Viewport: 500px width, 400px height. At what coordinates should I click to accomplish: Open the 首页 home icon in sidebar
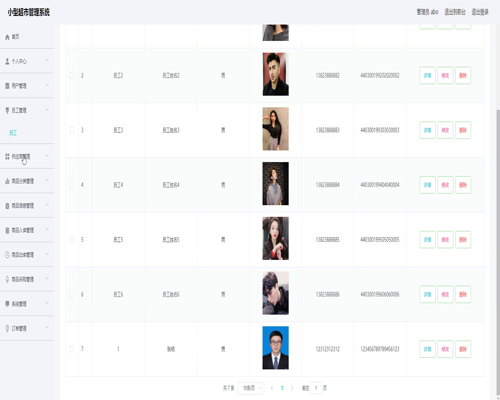point(7,37)
